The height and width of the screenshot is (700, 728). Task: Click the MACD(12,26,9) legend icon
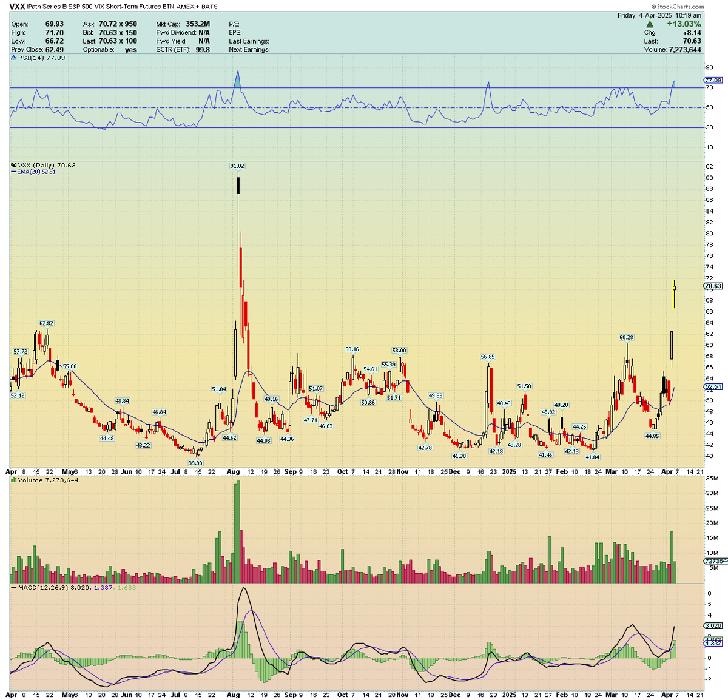coord(14,587)
